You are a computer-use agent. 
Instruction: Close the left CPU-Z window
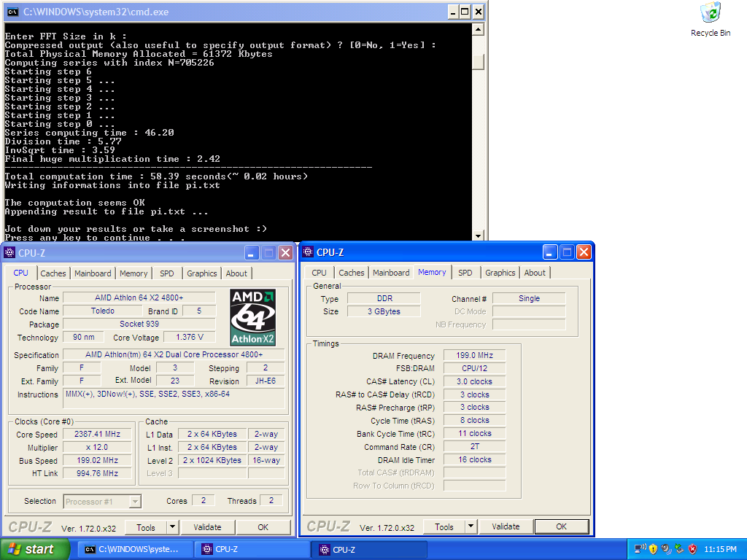click(x=285, y=252)
